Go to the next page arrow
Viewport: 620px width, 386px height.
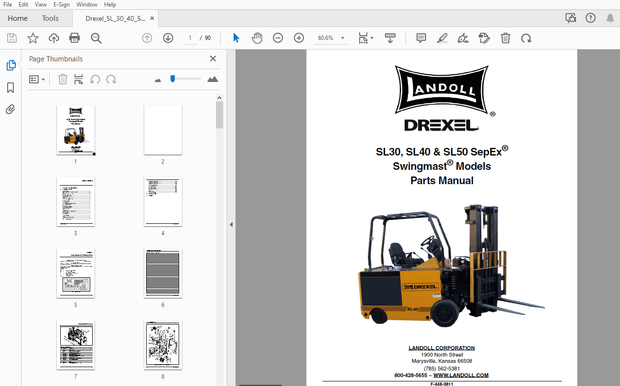pyautogui.click(x=168, y=38)
